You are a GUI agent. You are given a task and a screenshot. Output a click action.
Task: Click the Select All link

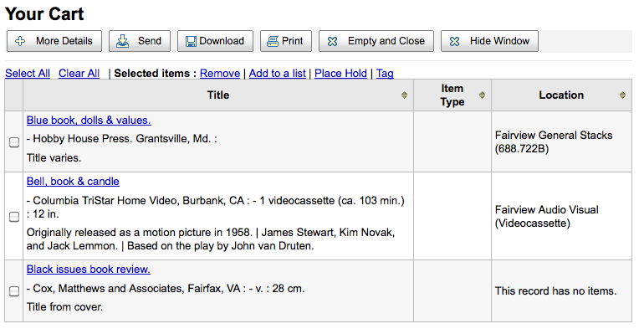tap(28, 74)
